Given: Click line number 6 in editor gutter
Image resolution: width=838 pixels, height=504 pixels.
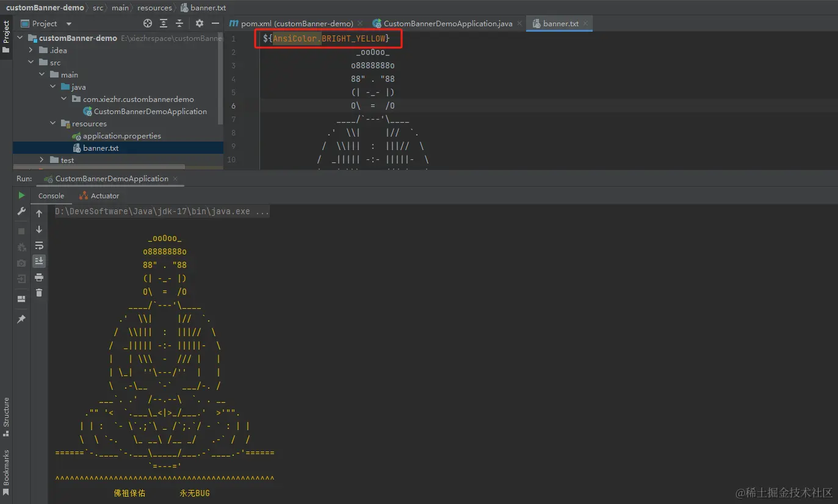Looking at the screenshot, I should (233, 106).
